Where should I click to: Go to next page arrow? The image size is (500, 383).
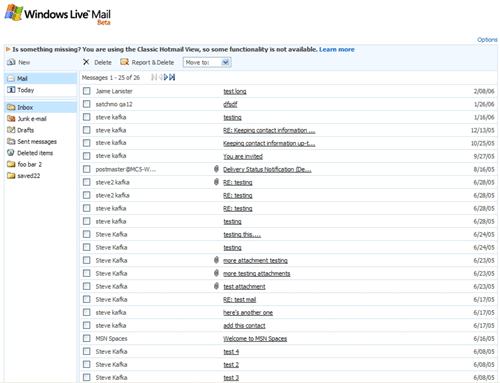166,77
